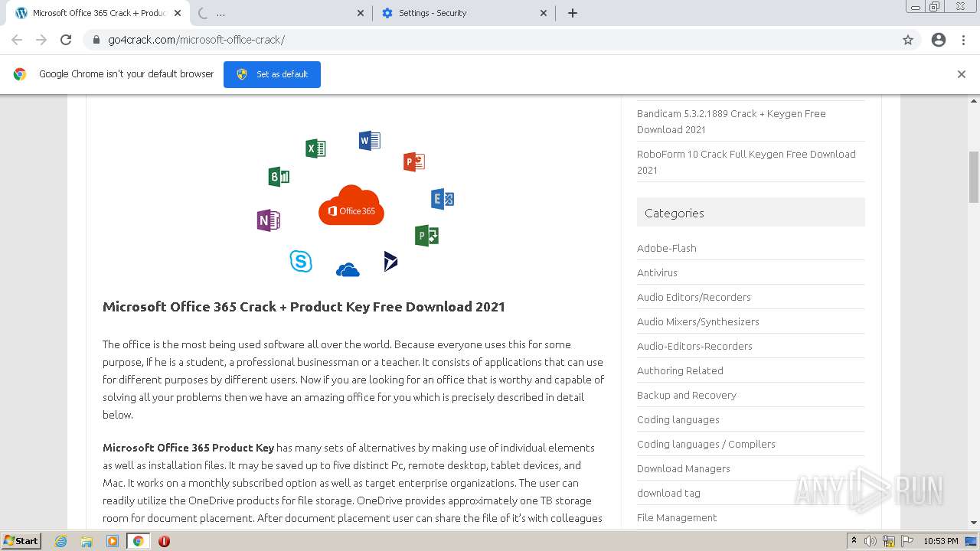Close the Settings - Security tab
This screenshot has height=551, width=980.
pyautogui.click(x=544, y=13)
